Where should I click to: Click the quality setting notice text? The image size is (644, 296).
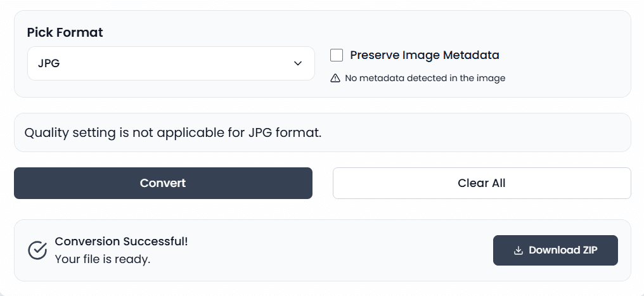pos(173,133)
